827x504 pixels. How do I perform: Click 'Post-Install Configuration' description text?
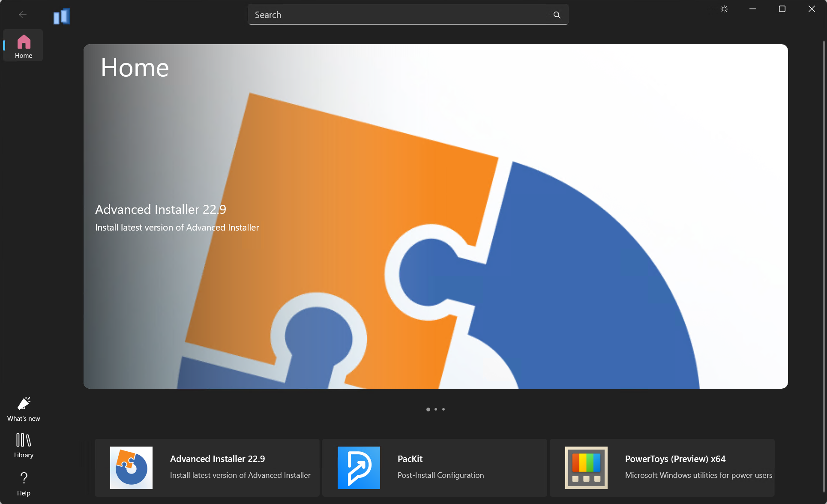click(440, 475)
